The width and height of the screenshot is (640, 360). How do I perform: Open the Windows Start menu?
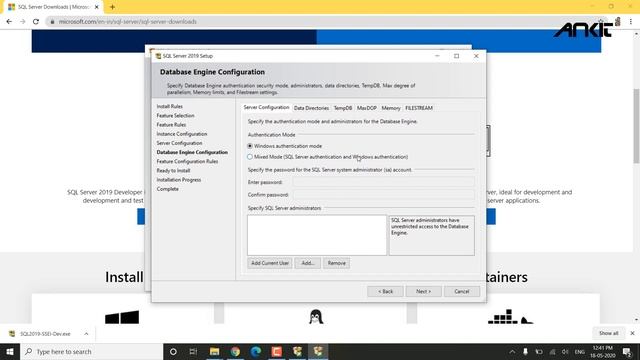pyautogui.click(x=10, y=351)
